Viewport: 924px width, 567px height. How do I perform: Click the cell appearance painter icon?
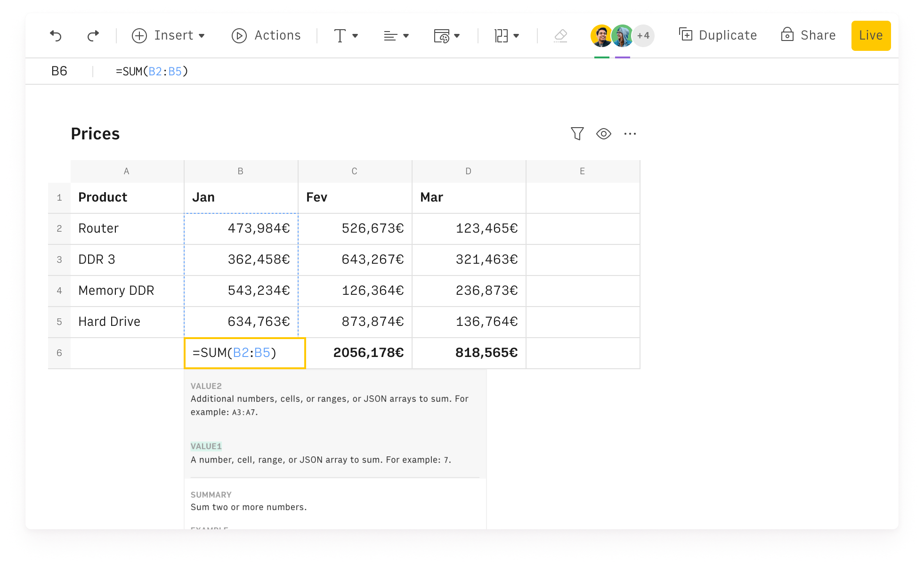442,35
